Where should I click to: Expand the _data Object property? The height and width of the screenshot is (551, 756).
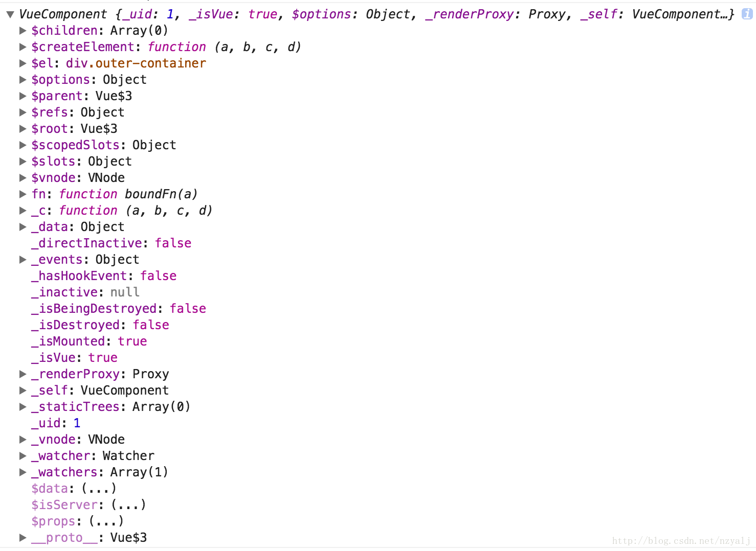click(x=23, y=227)
